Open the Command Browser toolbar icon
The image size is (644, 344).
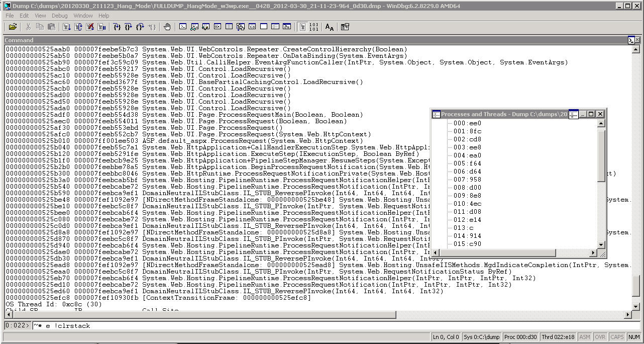pyautogui.click(x=287, y=27)
